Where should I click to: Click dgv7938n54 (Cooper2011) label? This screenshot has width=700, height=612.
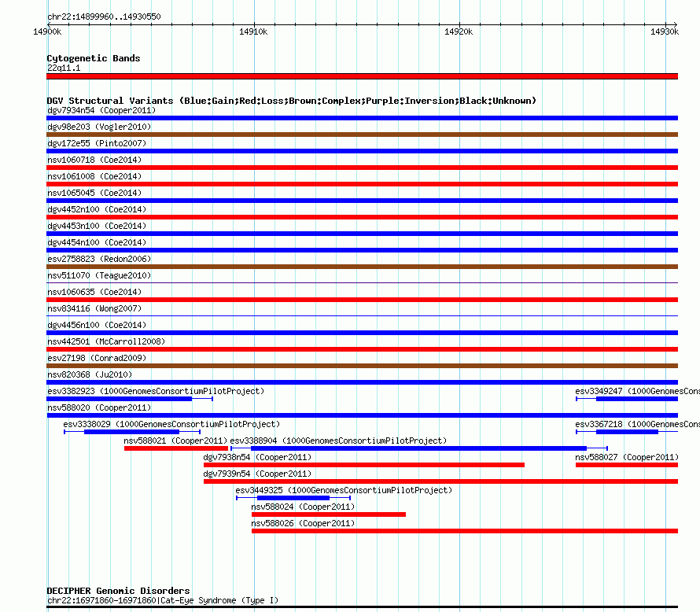pyautogui.click(x=257, y=458)
